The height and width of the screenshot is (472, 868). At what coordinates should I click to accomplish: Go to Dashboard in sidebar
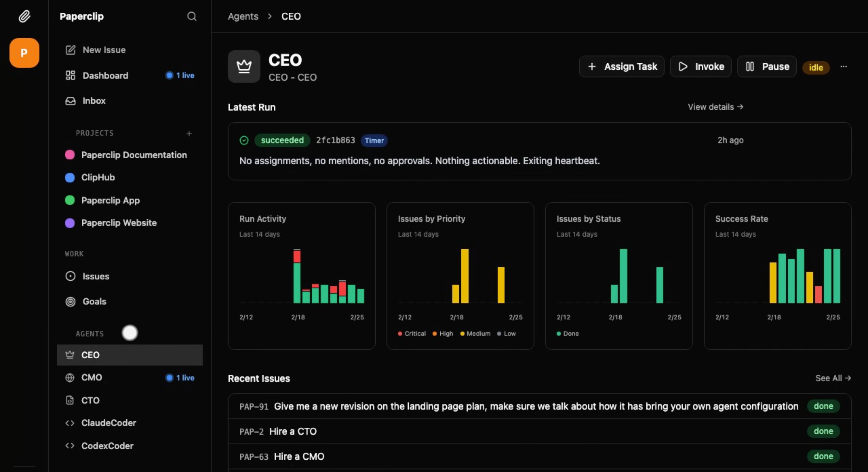coord(105,75)
